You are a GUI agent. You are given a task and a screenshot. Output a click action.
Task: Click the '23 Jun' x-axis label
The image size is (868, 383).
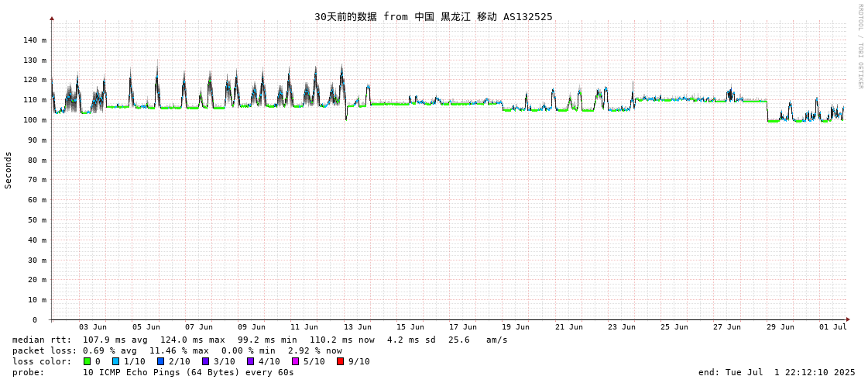point(622,327)
